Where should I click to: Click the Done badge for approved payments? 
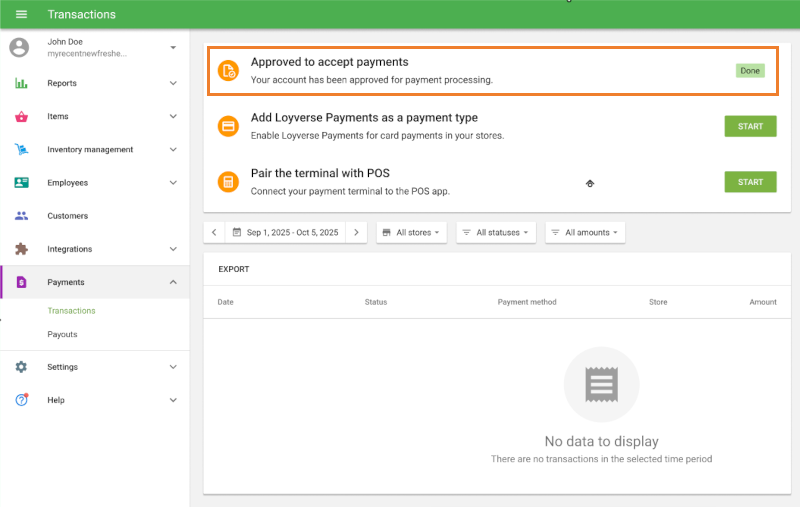pyautogui.click(x=750, y=70)
